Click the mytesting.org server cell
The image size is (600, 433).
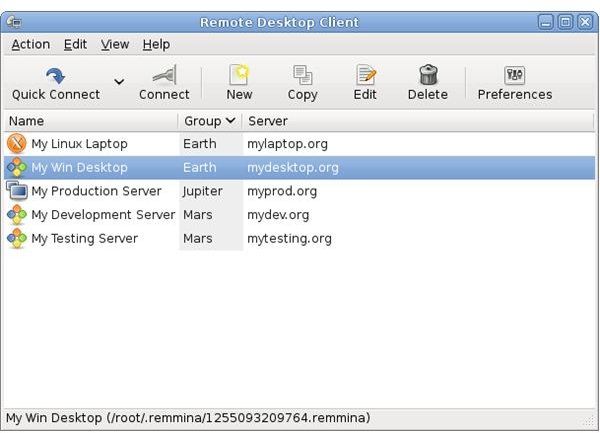(289, 239)
